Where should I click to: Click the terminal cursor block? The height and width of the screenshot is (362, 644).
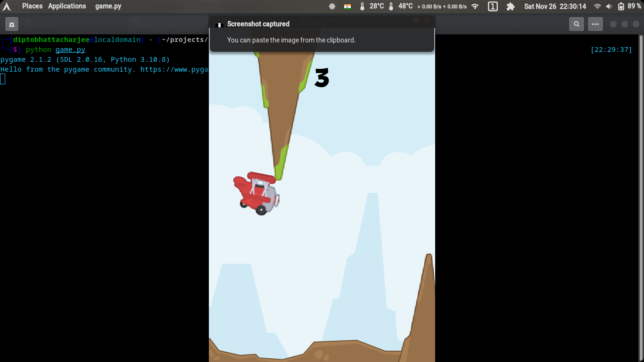coord(2,79)
